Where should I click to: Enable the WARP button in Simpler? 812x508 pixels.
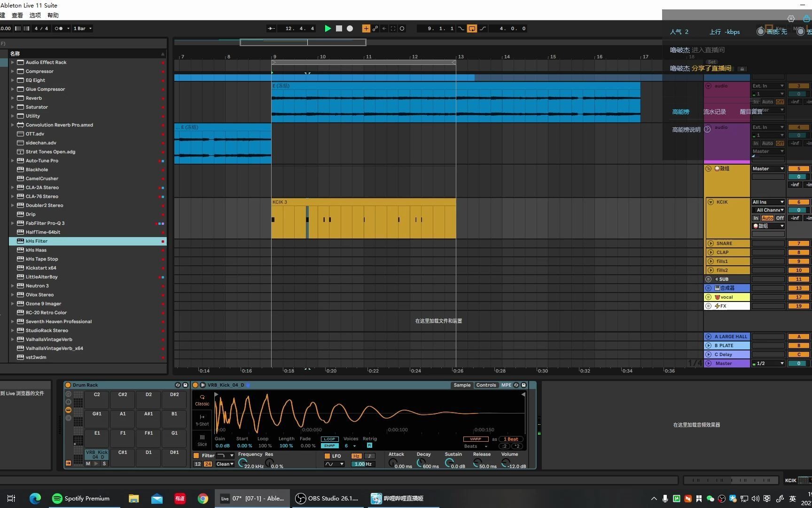476,439
